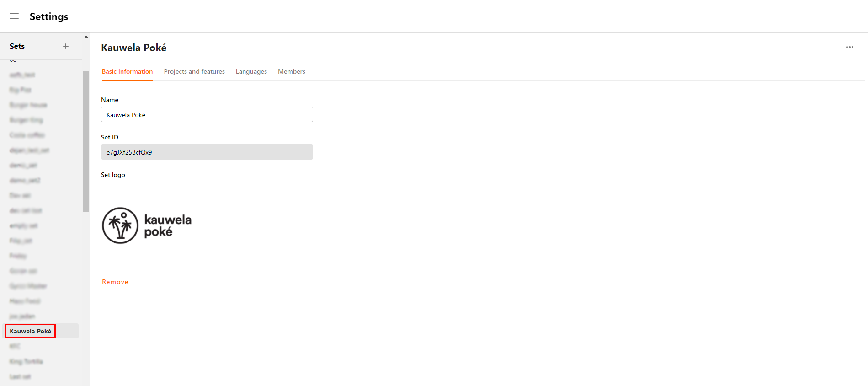The height and width of the screenshot is (386, 868).
Task: Open the Members tab
Action: (x=292, y=71)
